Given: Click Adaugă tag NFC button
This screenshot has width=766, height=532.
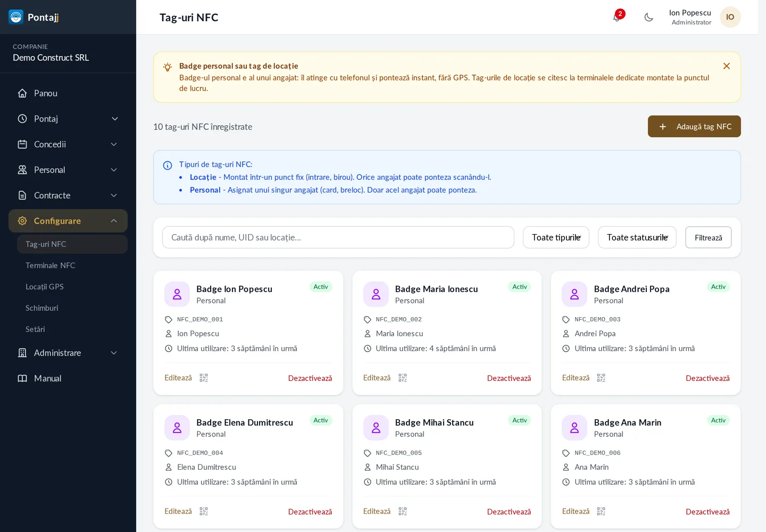Looking at the screenshot, I should (x=694, y=127).
